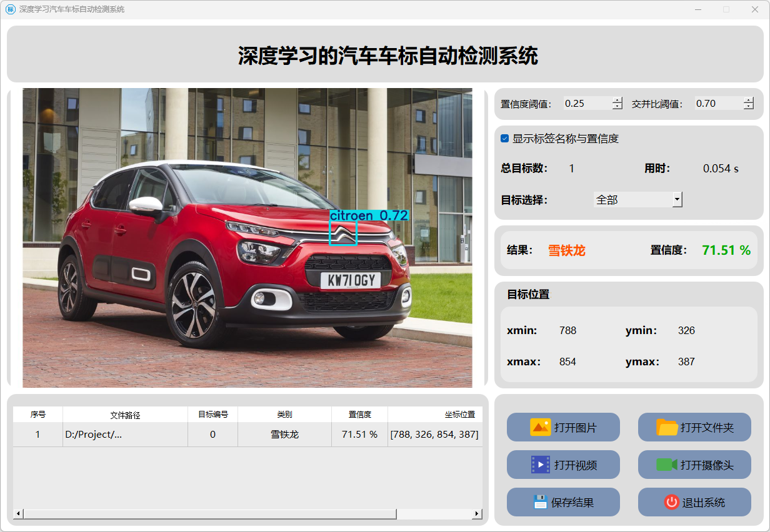Click the 交并比阈值 spinner arrows
Viewport: 770px width, 532px height.
749,104
